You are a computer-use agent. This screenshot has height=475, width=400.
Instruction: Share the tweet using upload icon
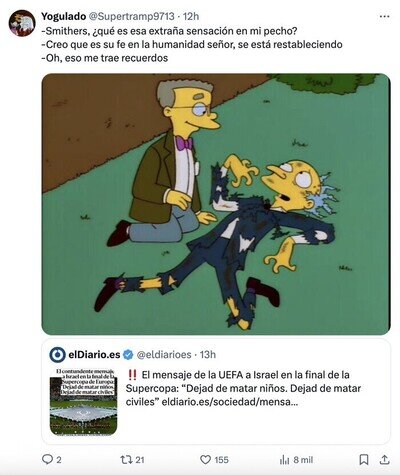coord(385,459)
